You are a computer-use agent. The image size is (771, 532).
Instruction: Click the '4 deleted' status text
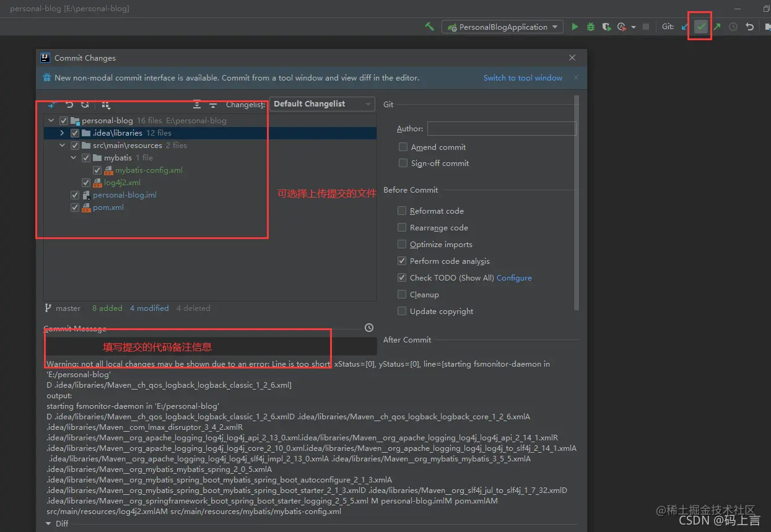[193, 308]
